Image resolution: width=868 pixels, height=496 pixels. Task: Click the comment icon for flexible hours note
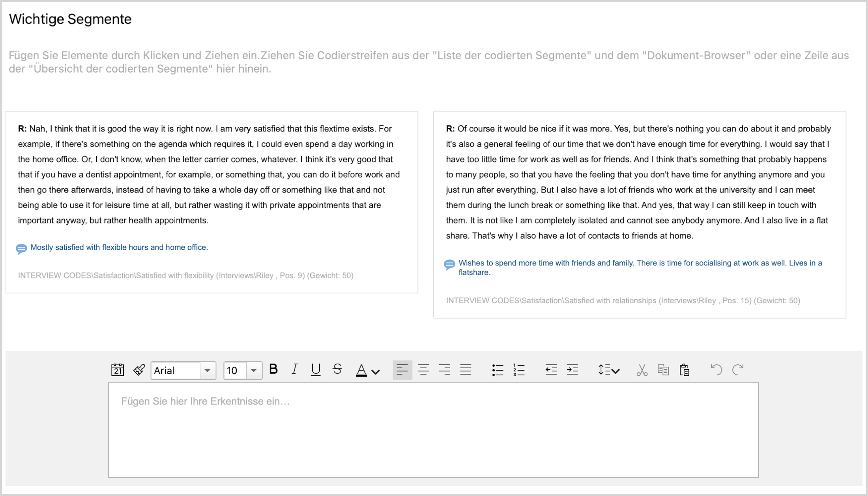(21, 249)
